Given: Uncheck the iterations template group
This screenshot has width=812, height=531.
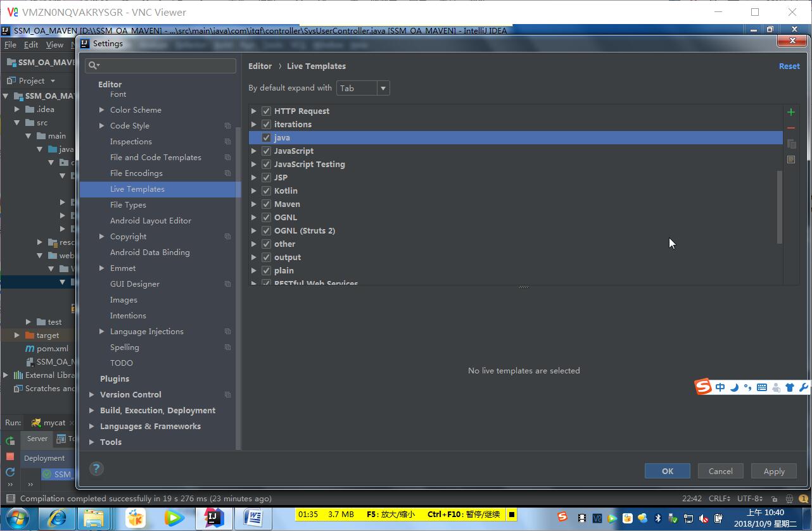Looking at the screenshot, I should pos(266,124).
